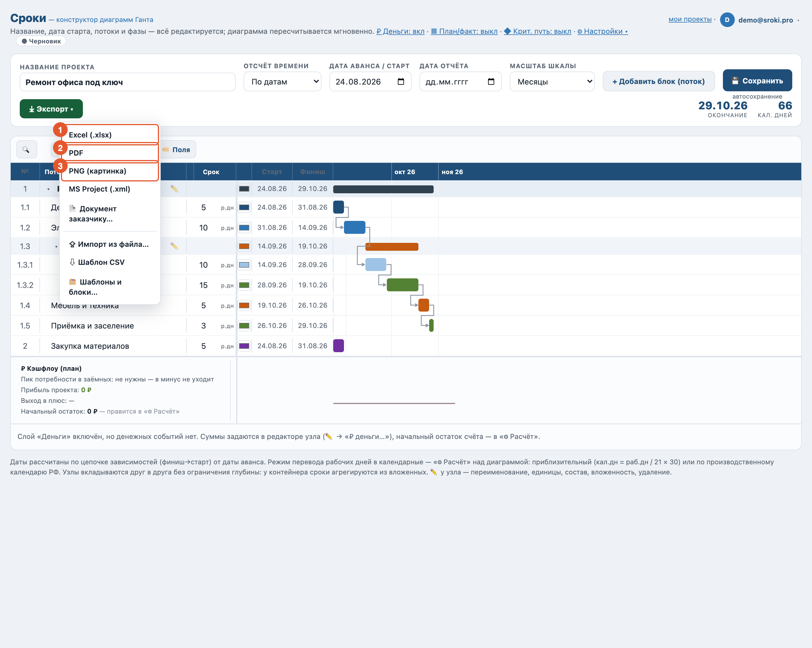The image size is (812, 648).
Task: Toggle Деньги layer (currently вкл)
Action: (400, 31)
